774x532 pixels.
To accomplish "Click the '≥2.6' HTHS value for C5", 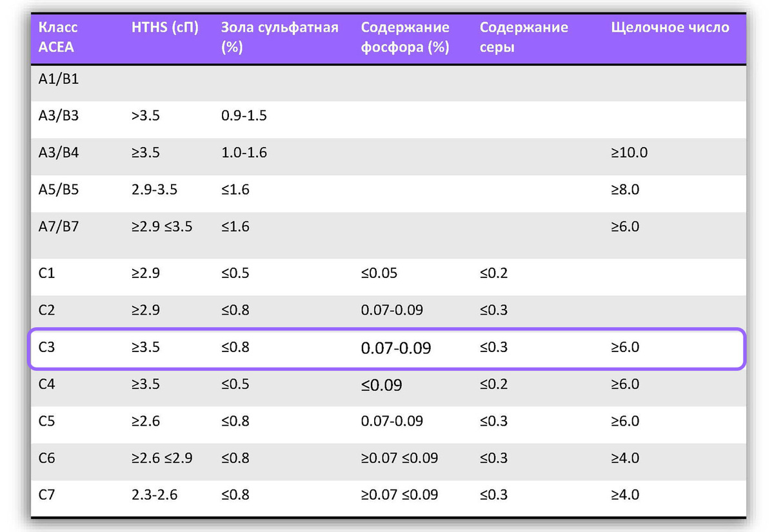I will [x=145, y=420].
